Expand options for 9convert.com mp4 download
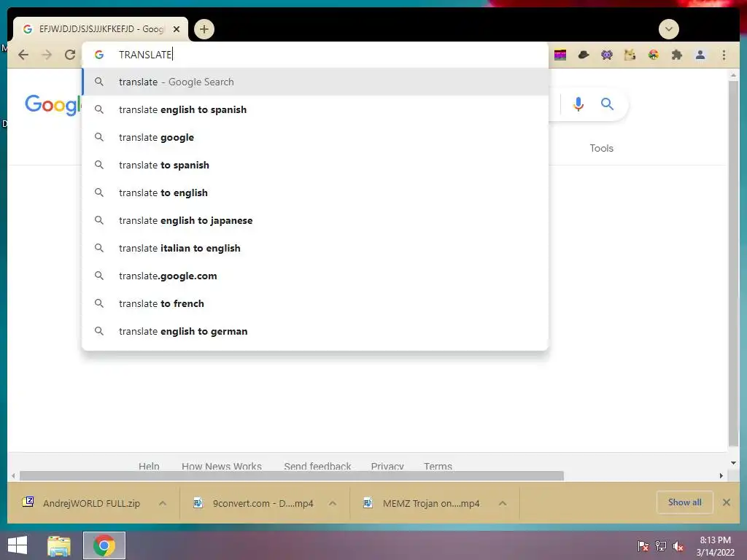The image size is (747, 560). click(x=333, y=503)
